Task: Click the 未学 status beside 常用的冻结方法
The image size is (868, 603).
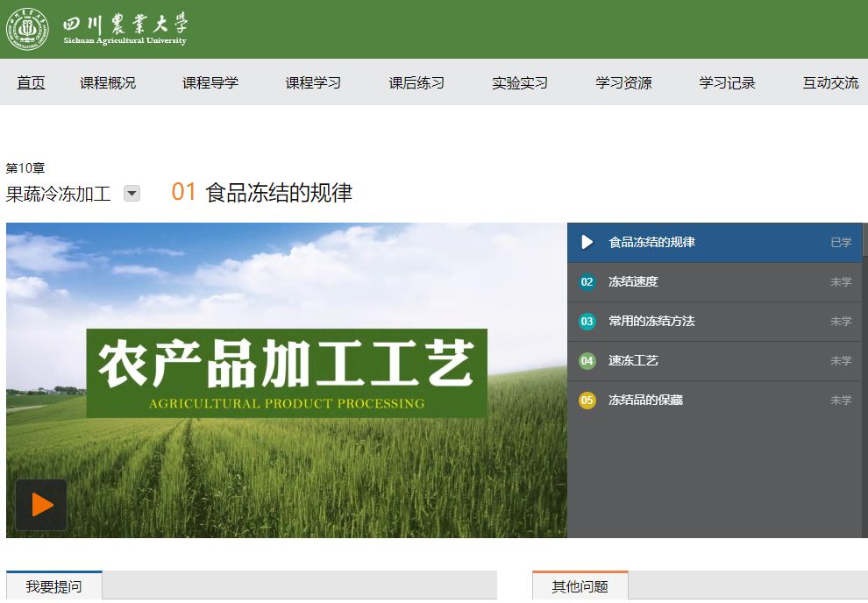Action: point(841,322)
